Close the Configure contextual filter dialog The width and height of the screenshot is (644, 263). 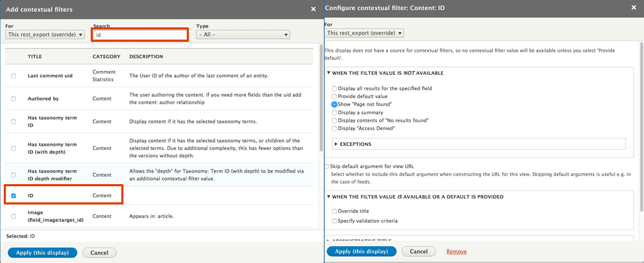tap(633, 8)
